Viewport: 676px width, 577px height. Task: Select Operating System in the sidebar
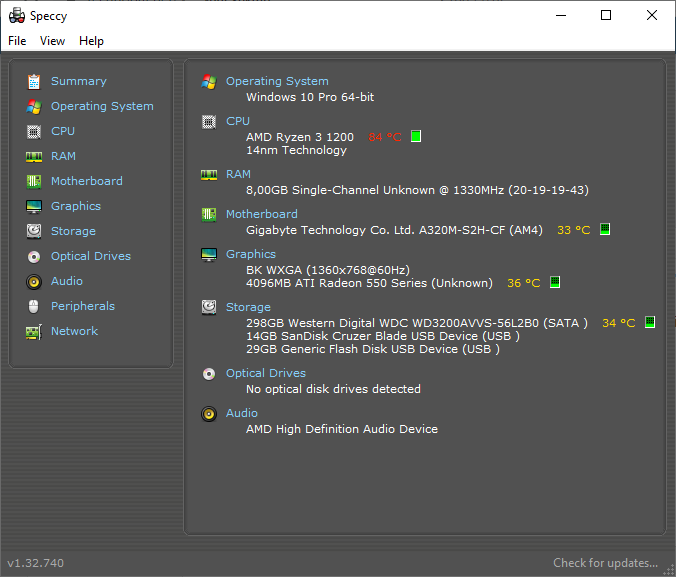(102, 106)
